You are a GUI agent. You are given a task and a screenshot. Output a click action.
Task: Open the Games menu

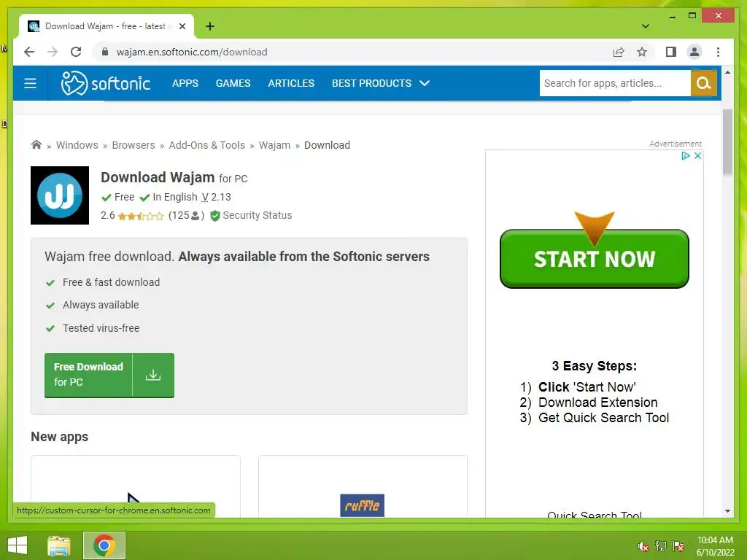pyautogui.click(x=233, y=83)
